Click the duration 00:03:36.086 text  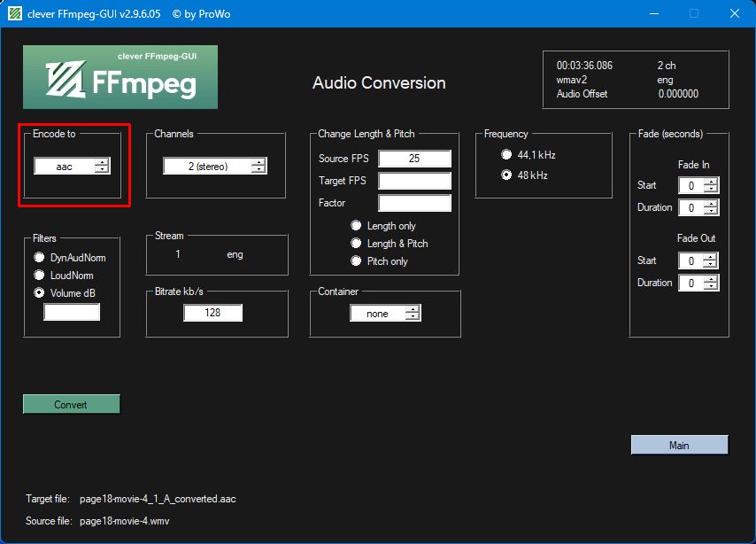coord(584,66)
